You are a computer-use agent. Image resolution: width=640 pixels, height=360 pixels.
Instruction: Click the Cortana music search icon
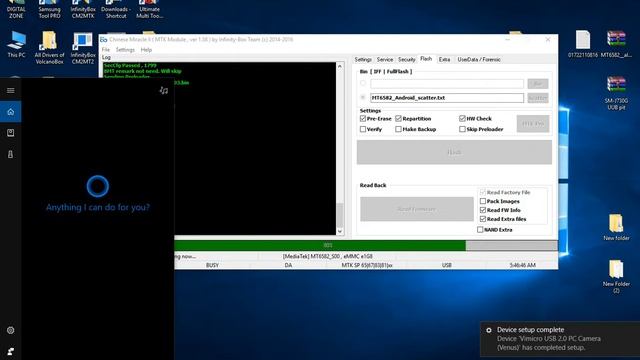[x=164, y=90]
